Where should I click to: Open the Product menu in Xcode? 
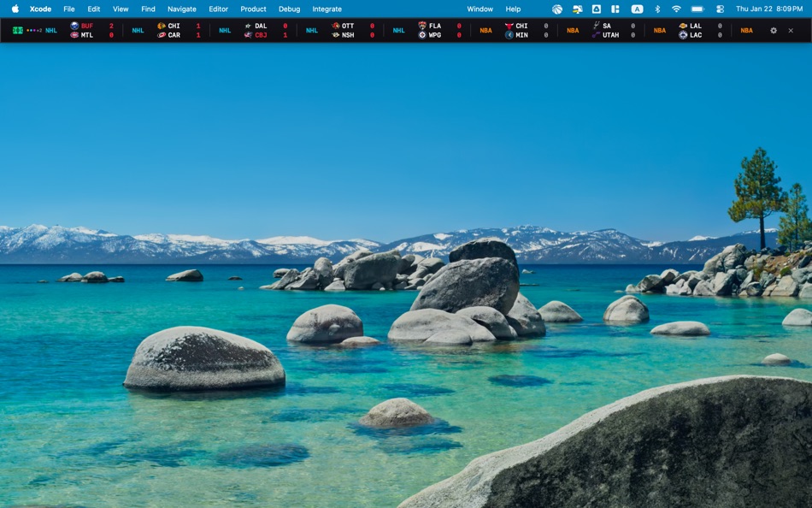[253, 9]
